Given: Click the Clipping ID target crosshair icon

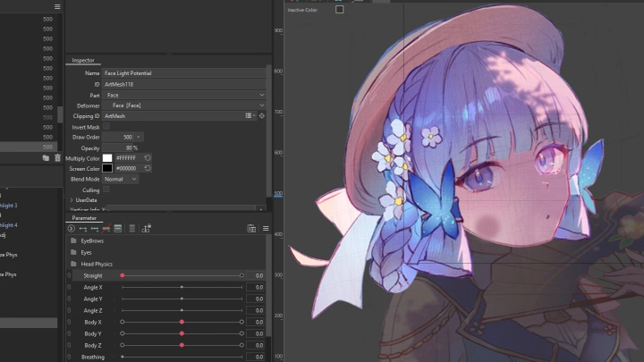Looking at the screenshot, I should (261, 116).
